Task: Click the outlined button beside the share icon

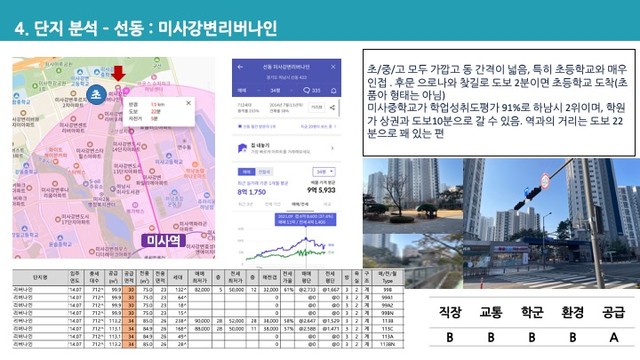Action: 317,107
